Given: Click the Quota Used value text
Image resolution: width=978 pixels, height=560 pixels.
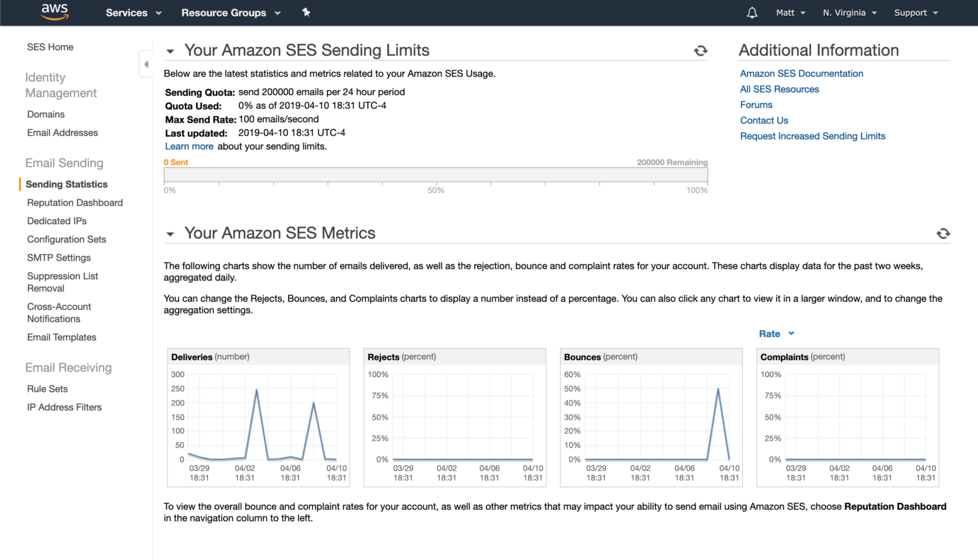Looking at the screenshot, I should click(x=312, y=105).
